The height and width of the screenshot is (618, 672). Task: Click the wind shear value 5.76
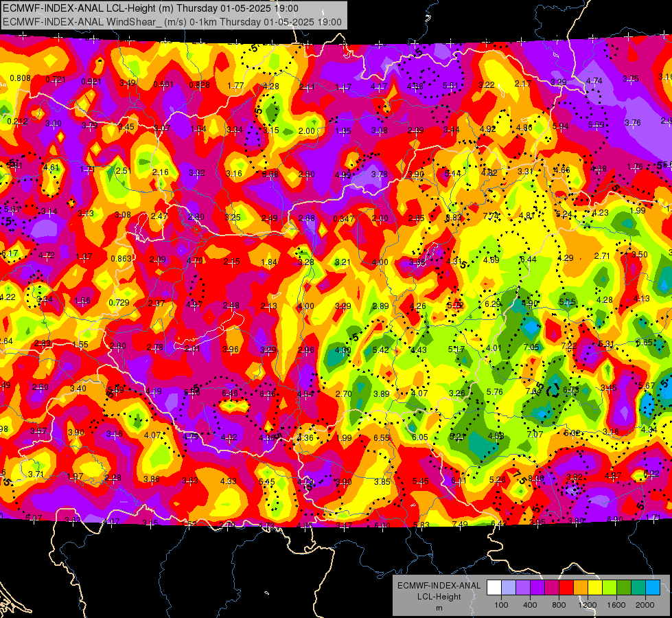tap(495, 391)
